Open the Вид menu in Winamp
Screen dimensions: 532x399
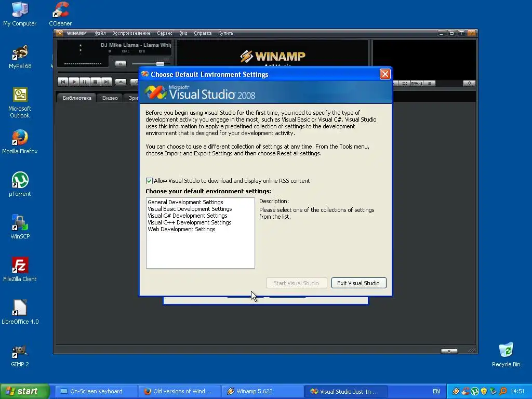click(x=183, y=33)
